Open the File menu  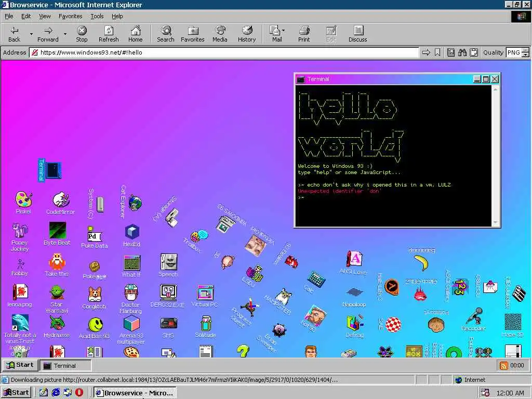pyautogui.click(x=9, y=16)
